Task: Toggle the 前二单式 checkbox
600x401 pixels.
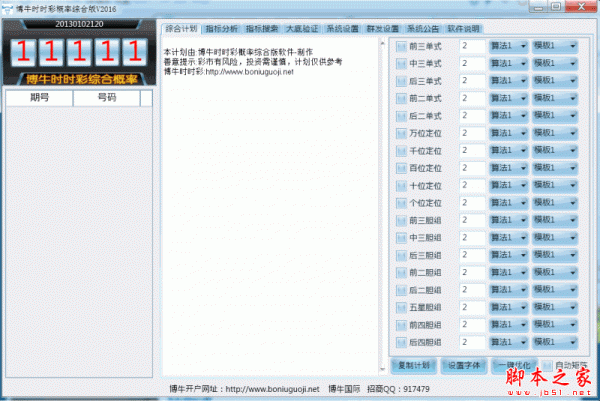Action: click(401, 99)
